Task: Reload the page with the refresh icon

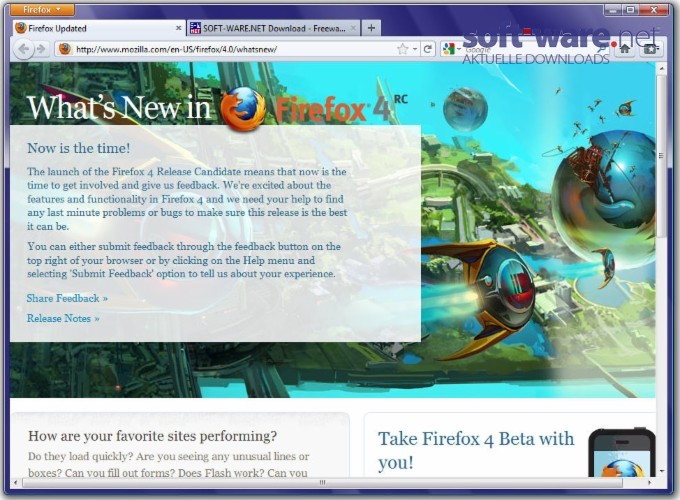Action: [x=428, y=49]
